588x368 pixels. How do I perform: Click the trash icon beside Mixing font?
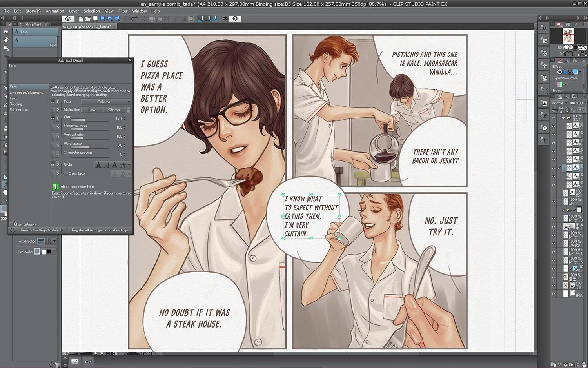tap(129, 110)
